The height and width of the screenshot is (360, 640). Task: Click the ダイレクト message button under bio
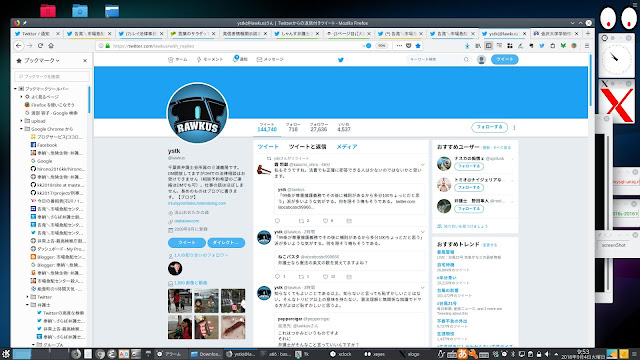pos(226,242)
